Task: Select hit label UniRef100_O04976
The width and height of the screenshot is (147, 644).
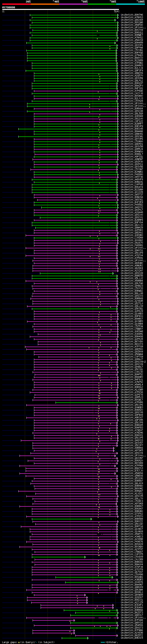Action: 132,582
